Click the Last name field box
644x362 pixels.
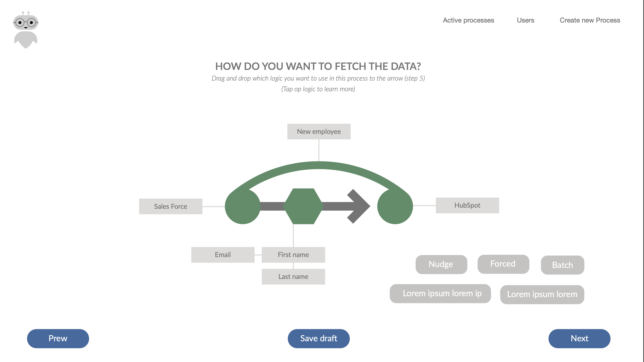click(x=293, y=276)
